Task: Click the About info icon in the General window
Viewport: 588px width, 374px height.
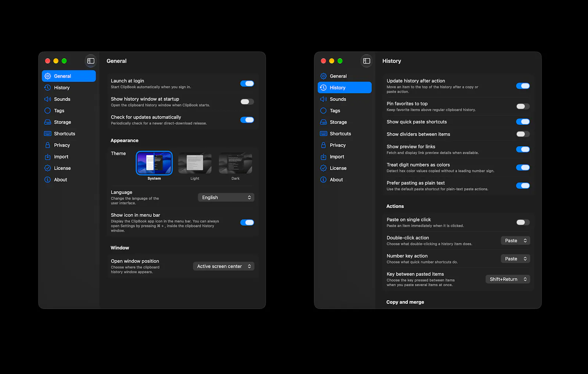Action: pyautogui.click(x=47, y=180)
